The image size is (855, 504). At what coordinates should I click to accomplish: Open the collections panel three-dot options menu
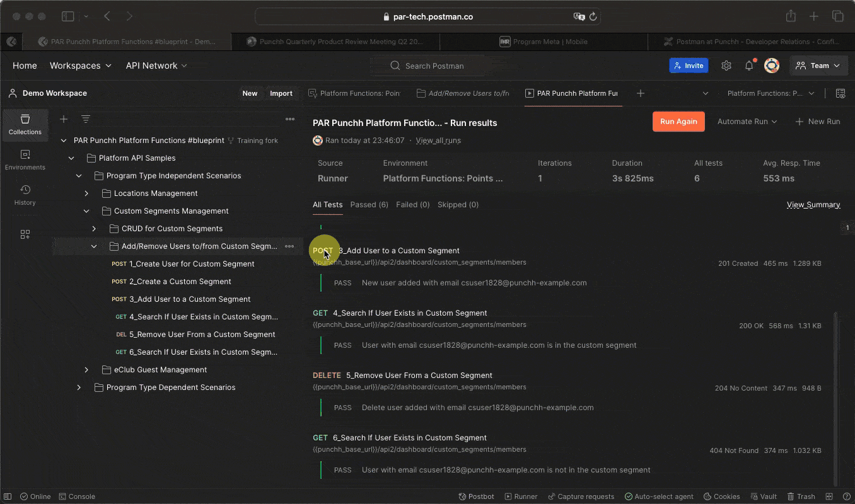(290, 119)
